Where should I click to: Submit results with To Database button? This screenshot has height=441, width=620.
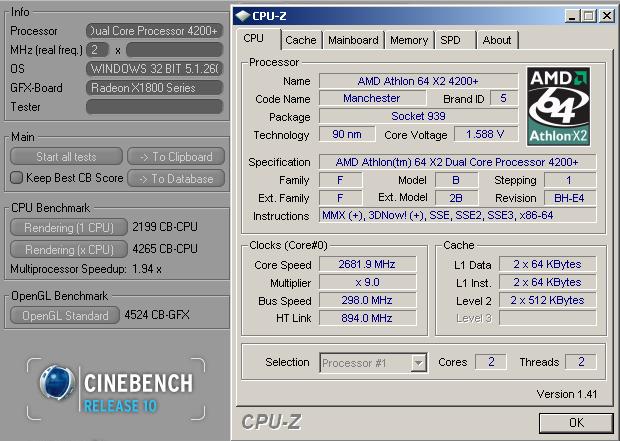tap(176, 178)
